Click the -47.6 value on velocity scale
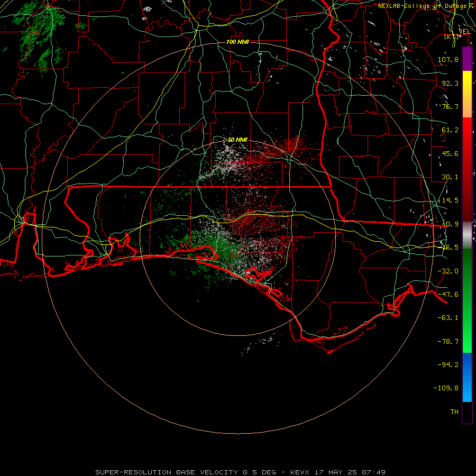The height and width of the screenshot is (476, 476). click(x=448, y=295)
